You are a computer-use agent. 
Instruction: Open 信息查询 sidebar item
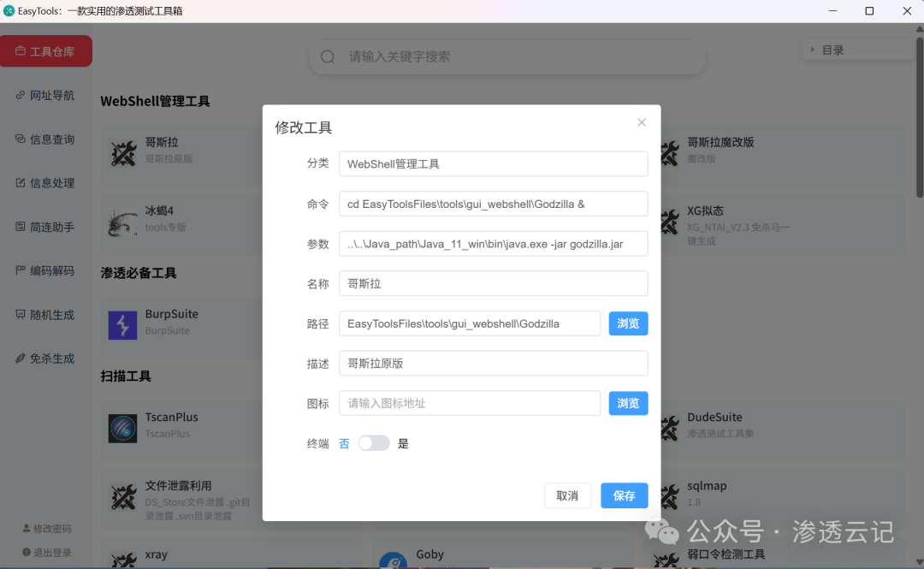pos(46,139)
